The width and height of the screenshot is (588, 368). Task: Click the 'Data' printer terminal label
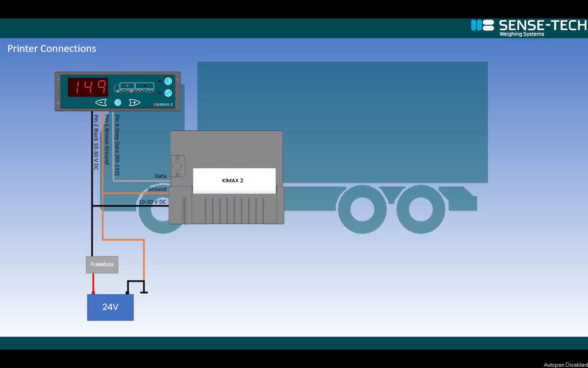pyautogui.click(x=160, y=176)
